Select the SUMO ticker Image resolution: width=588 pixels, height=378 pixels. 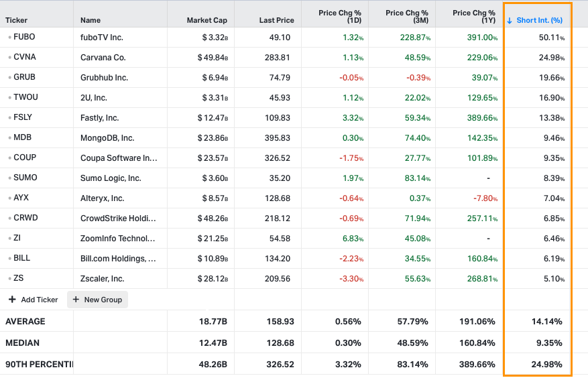[x=25, y=178]
